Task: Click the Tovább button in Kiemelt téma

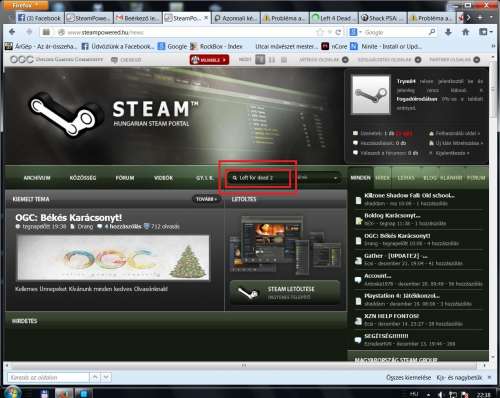Action: (x=206, y=199)
